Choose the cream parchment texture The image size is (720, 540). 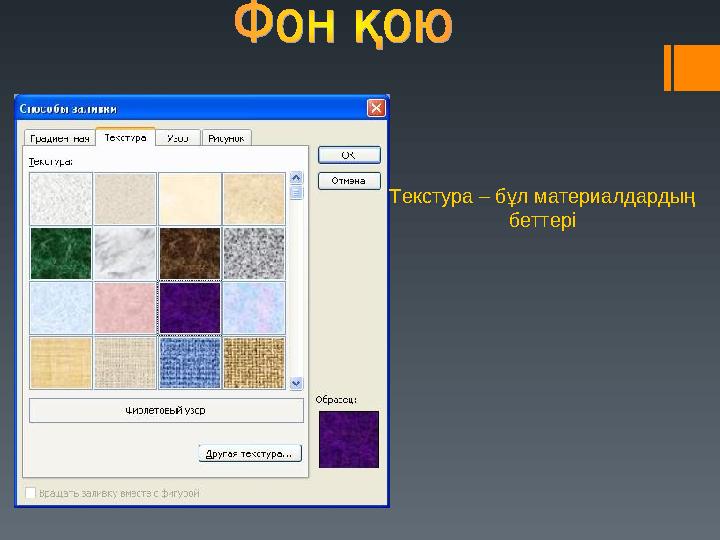click(190, 199)
